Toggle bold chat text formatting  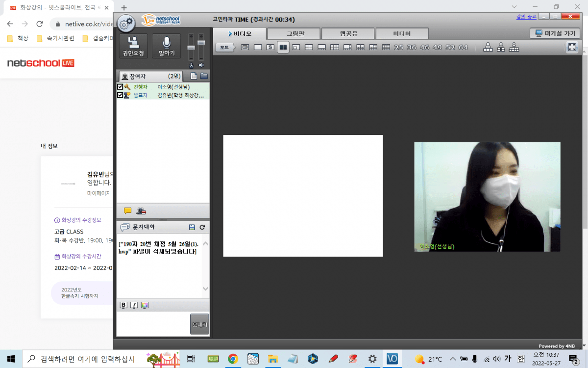[x=123, y=305]
